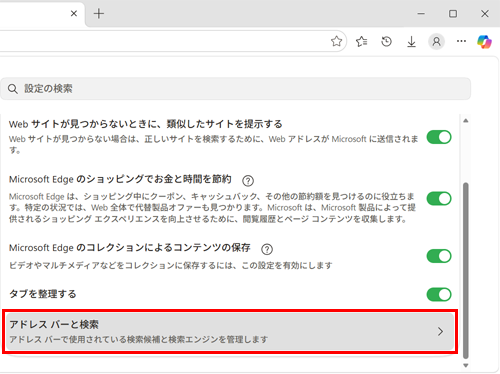Open help icon beside ショッピングでお金と時間を節約
Viewport: 500px width, 374px height.
(x=248, y=181)
